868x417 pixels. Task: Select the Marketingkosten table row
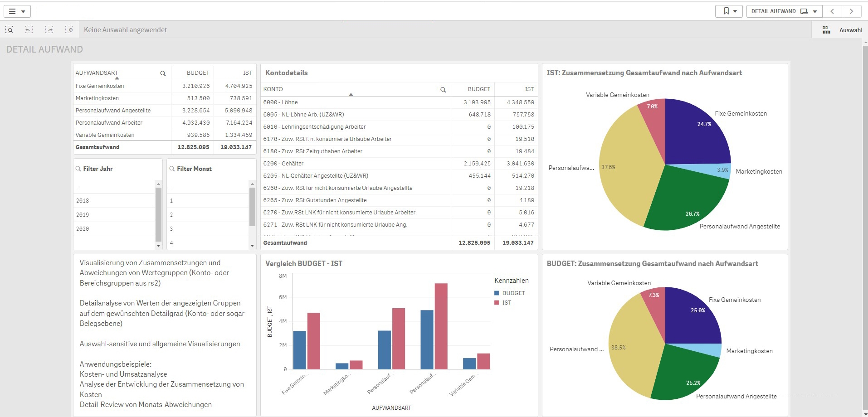pyautogui.click(x=164, y=98)
